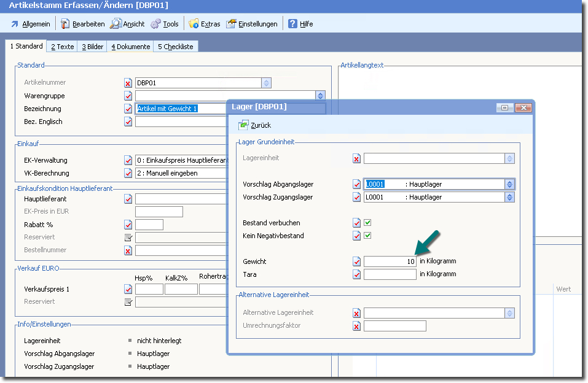Click the edit icon next to Gewicht
The image size is (588, 383).
click(357, 261)
